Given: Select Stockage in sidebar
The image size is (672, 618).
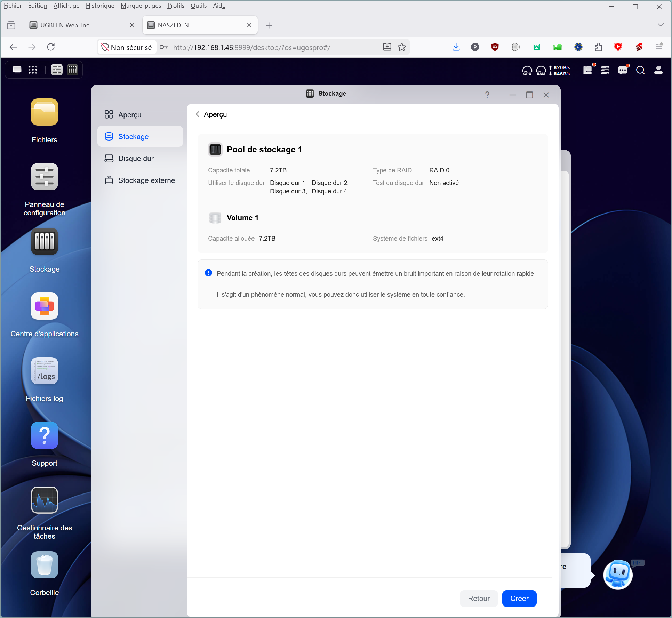Looking at the screenshot, I should click(140, 136).
